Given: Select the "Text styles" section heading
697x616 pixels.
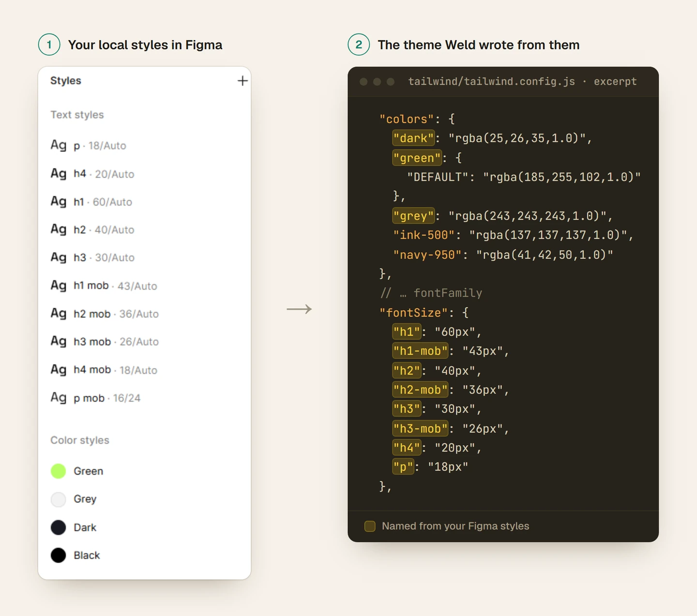Looking at the screenshot, I should pyautogui.click(x=77, y=115).
